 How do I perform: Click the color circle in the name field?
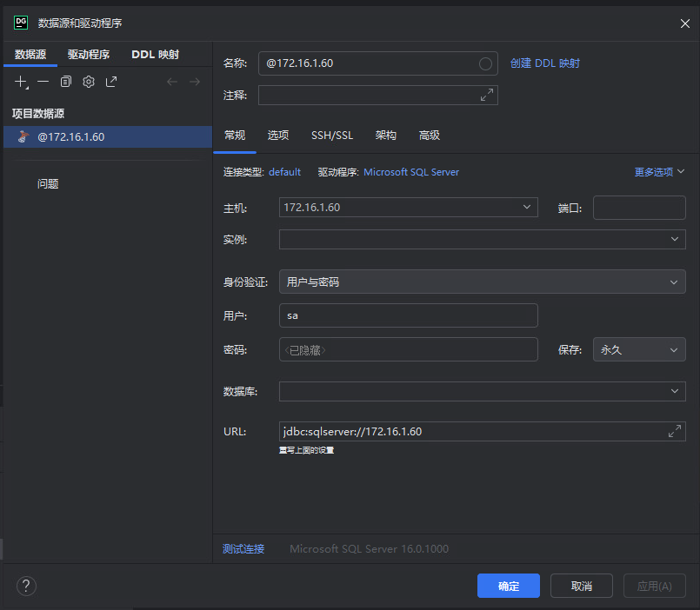(x=485, y=63)
